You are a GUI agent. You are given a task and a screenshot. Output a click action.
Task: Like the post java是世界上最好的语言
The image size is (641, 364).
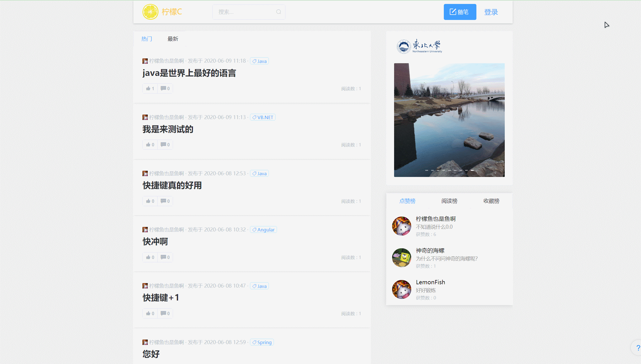[x=150, y=88]
